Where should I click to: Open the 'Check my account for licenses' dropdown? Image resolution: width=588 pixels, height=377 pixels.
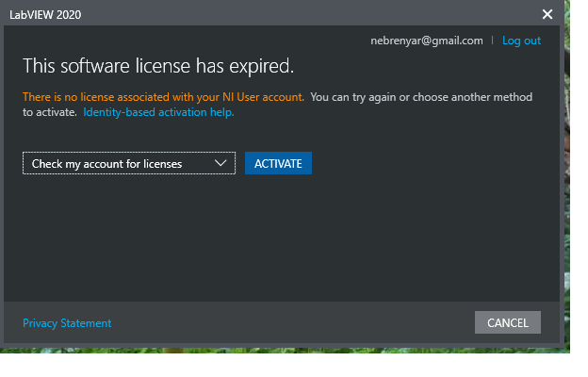click(x=129, y=163)
